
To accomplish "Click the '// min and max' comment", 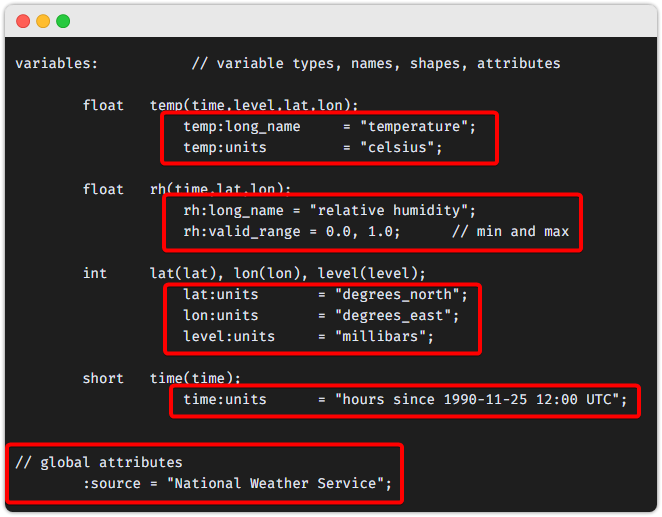I will (x=510, y=231).
